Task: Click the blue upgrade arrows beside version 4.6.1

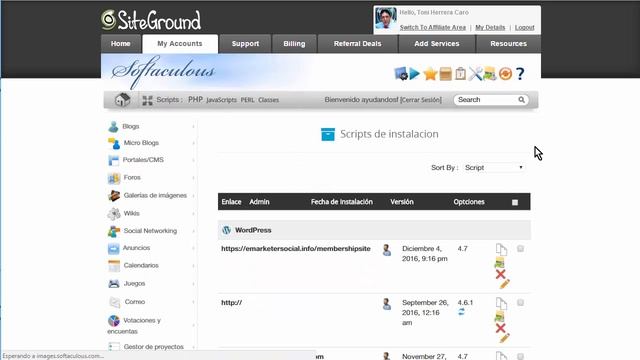Action: click(x=461, y=312)
